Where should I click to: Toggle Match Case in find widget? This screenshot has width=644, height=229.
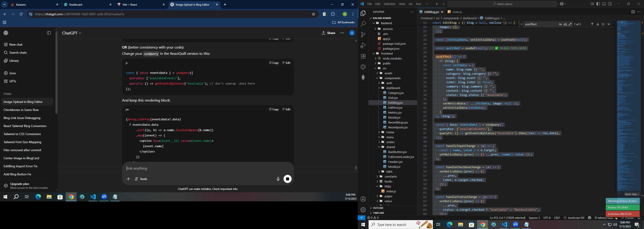pyautogui.click(x=560, y=24)
